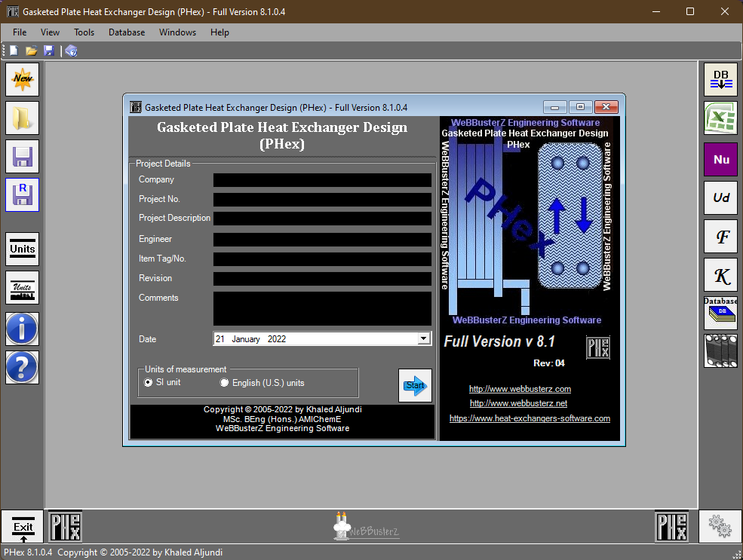
Task: Open the Tools menu
Action: tap(84, 32)
